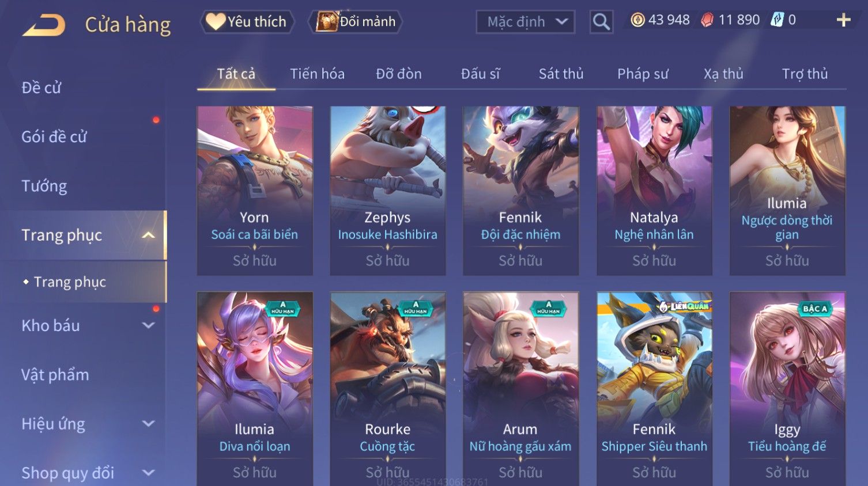Open Tướng in the sidebar
The image size is (868, 486).
[44, 186]
